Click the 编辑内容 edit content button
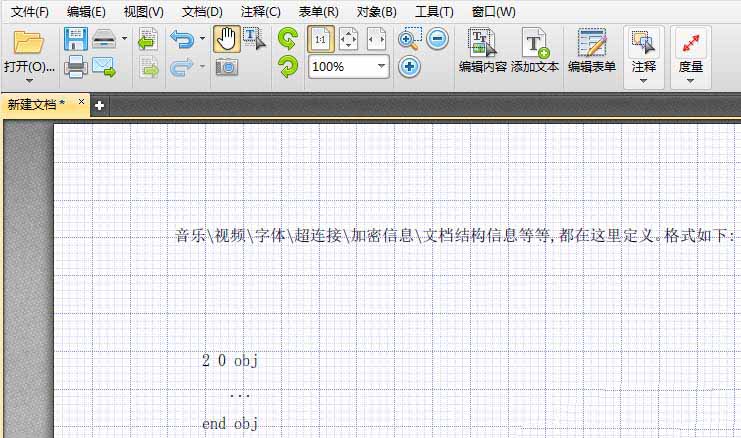 click(x=482, y=52)
